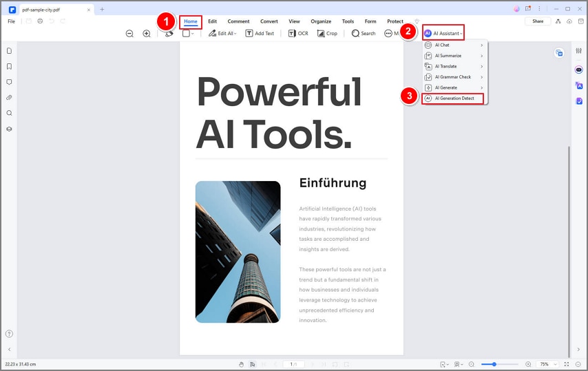
Task: Click the purple checklist icon on right sidebar
Action: [579, 101]
